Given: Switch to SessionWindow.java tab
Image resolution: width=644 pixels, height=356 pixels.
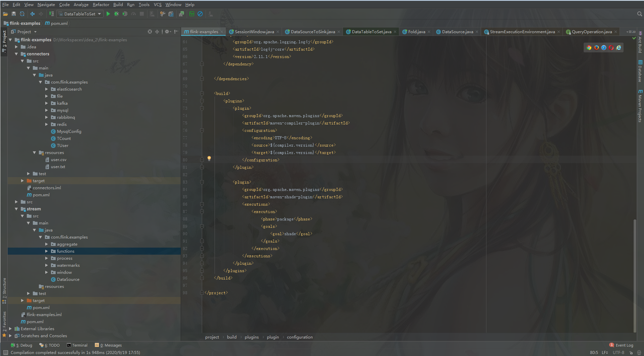Looking at the screenshot, I should 254,32.
